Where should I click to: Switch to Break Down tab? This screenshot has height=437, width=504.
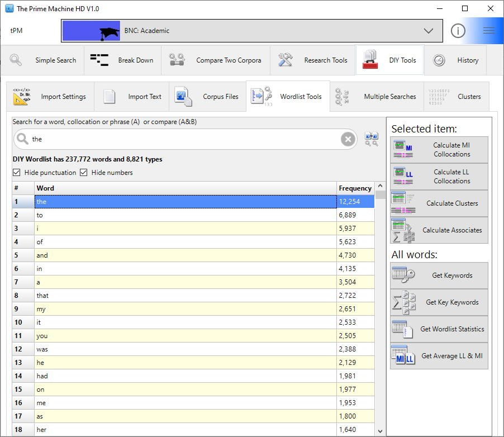point(122,60)
